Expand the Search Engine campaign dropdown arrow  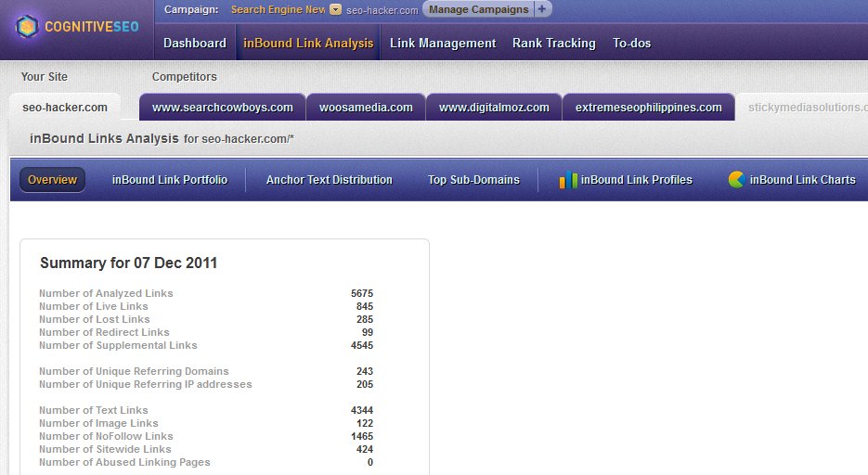335,10
